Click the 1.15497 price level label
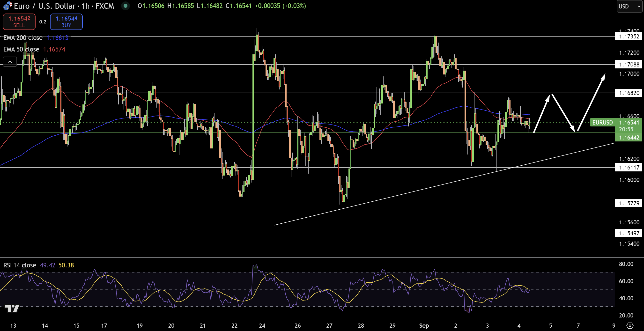Viewport: 644px width, 331px height. [629, 233]
